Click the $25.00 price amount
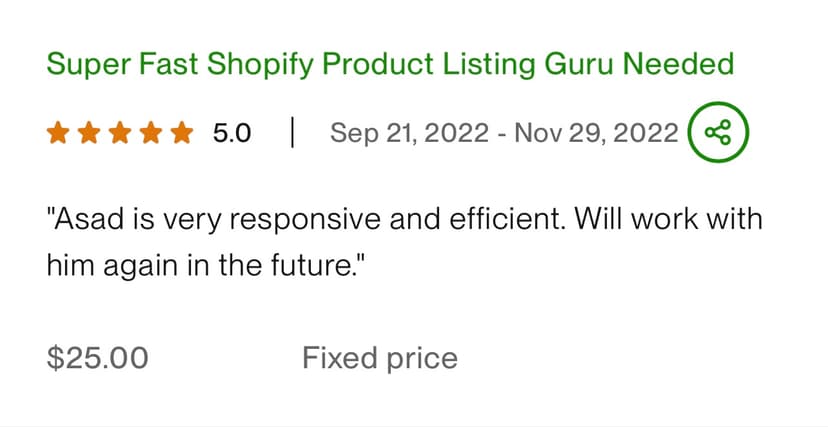828x427 pixels. point(98,357)
